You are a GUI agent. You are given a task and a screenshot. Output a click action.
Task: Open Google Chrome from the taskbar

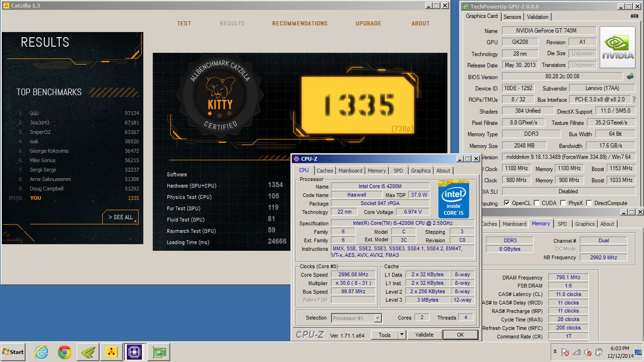tap(65, 352)
